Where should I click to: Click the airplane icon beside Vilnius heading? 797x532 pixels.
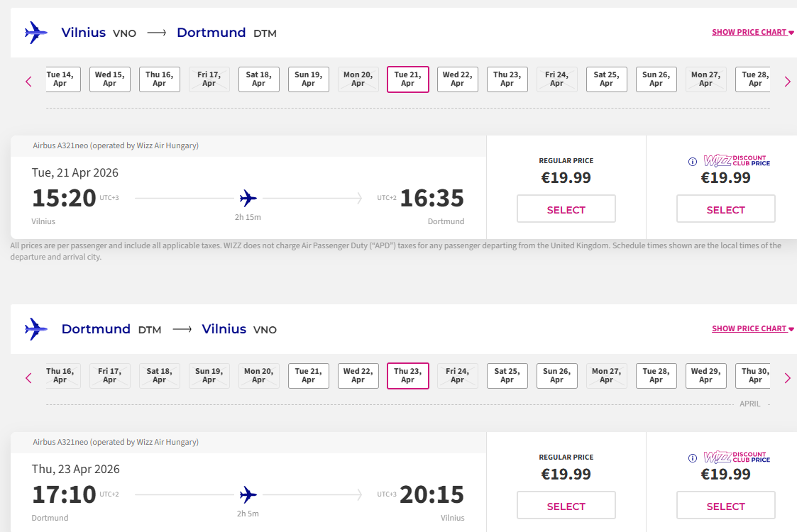[35, 33]
